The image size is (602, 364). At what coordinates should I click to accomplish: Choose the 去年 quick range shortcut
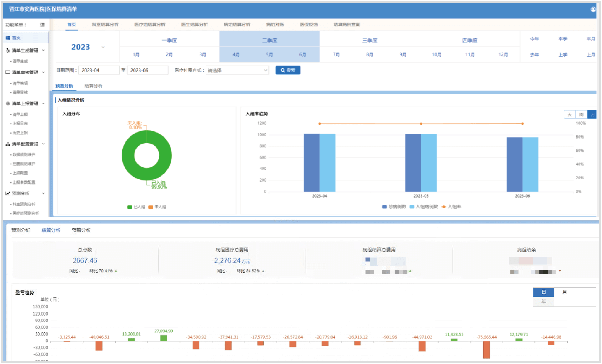(534, 55)
